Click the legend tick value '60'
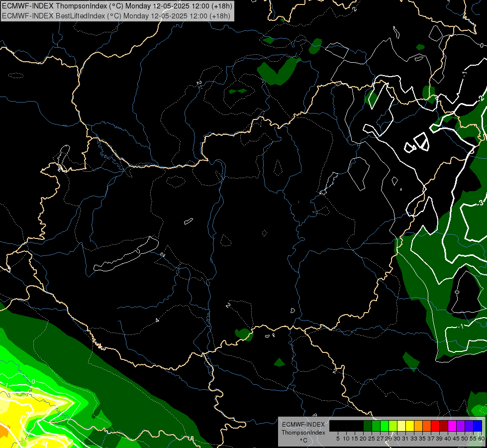The image size is (487, 448). pos(481,439)
